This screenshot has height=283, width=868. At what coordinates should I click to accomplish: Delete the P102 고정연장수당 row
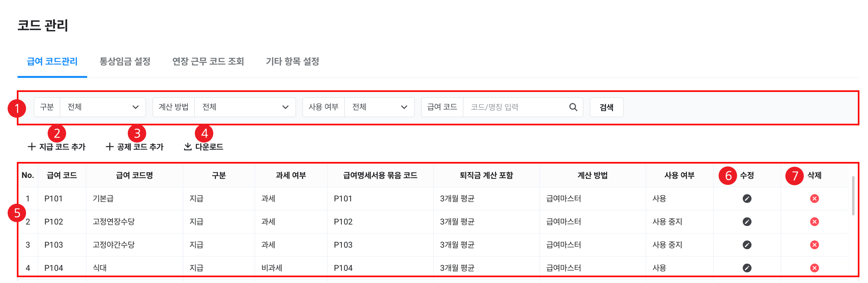(x=814, y=222)
